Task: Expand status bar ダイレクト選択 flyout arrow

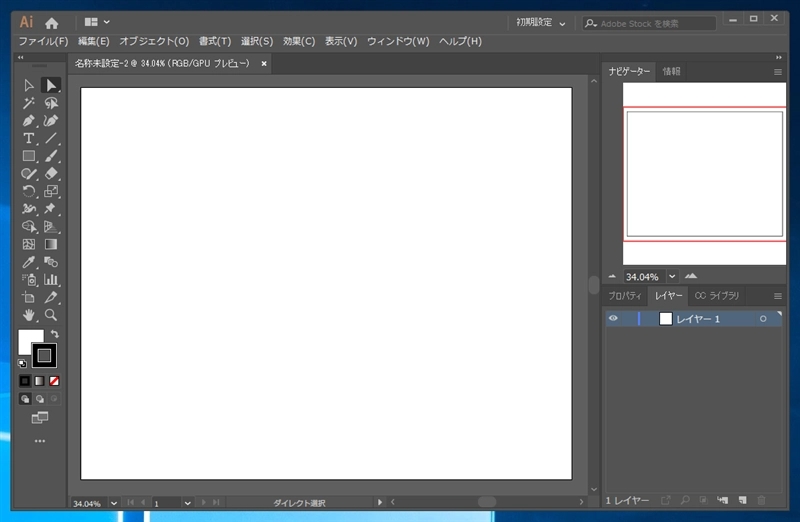Action: [x=380, y=503]
